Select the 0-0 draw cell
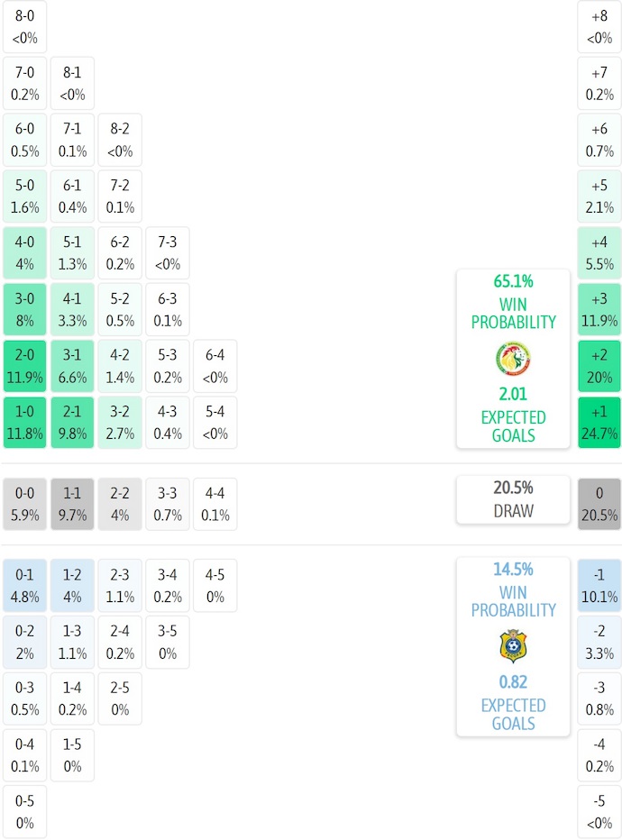Viewport: 622px width, 840px height. [x=25, y=504]
